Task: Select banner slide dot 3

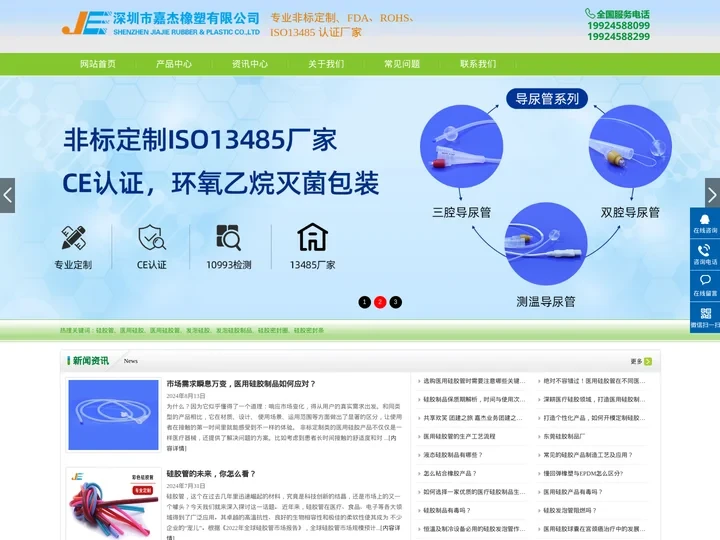Action: click(395, 302)
